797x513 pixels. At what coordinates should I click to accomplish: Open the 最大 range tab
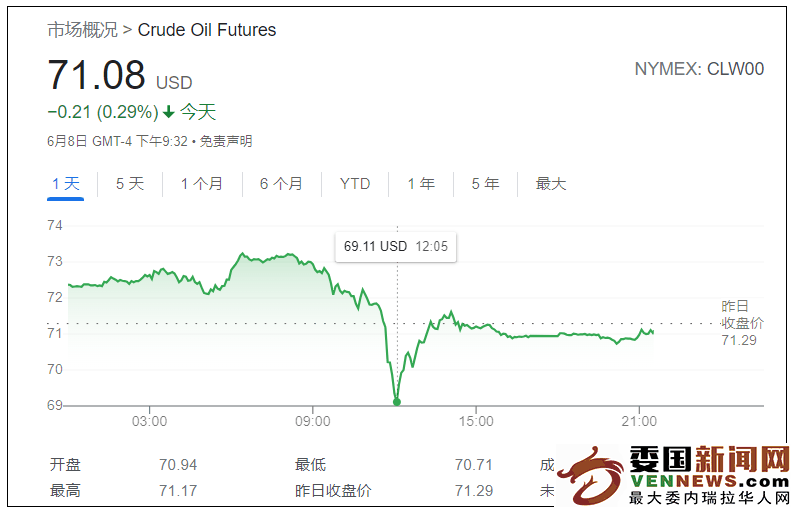tap(550, 184)
